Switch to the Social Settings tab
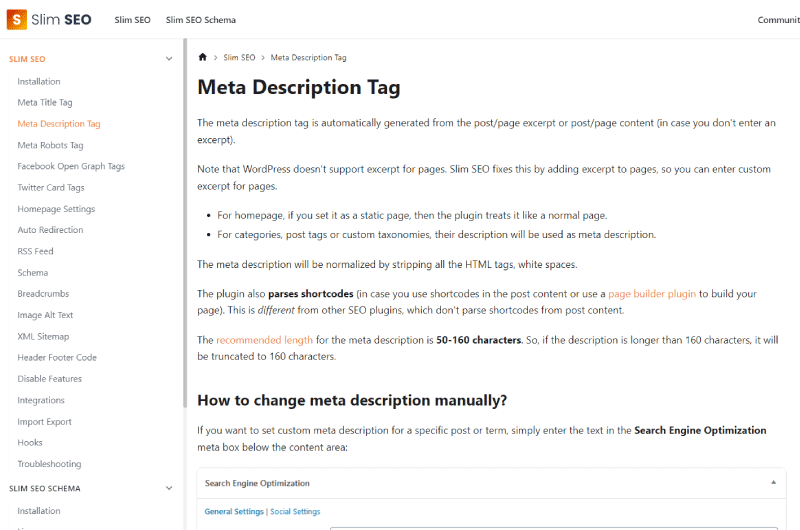The image size is (800, 530). (295, 511)
